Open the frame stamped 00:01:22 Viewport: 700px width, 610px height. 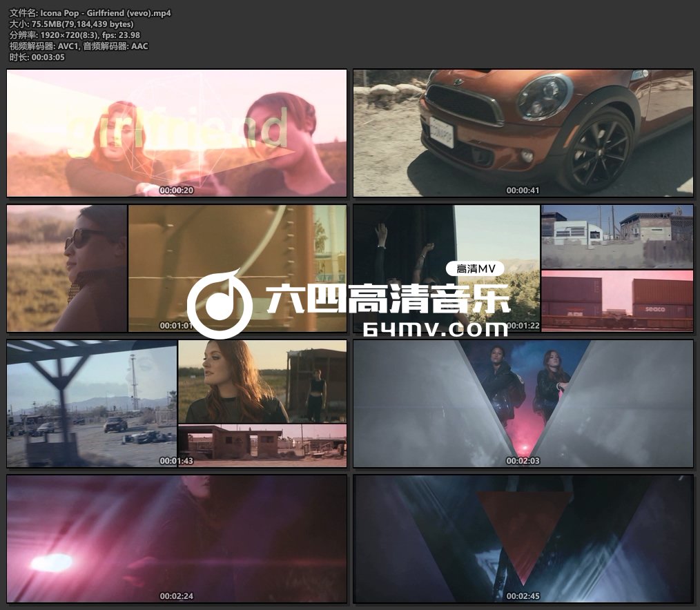click(523, 268)
